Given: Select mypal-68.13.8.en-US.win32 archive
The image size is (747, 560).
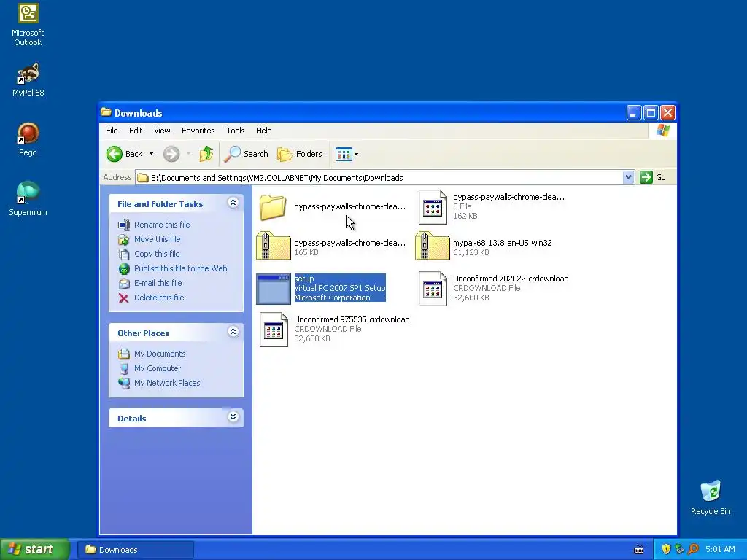Looking at the screenshot, I should (484, 247).
